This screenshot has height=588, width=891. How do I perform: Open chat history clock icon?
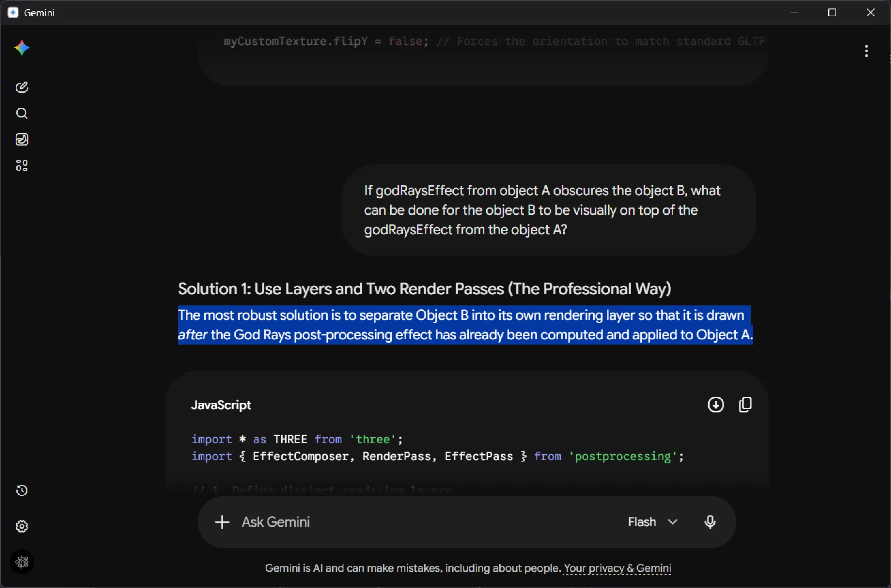click(22, 490)
